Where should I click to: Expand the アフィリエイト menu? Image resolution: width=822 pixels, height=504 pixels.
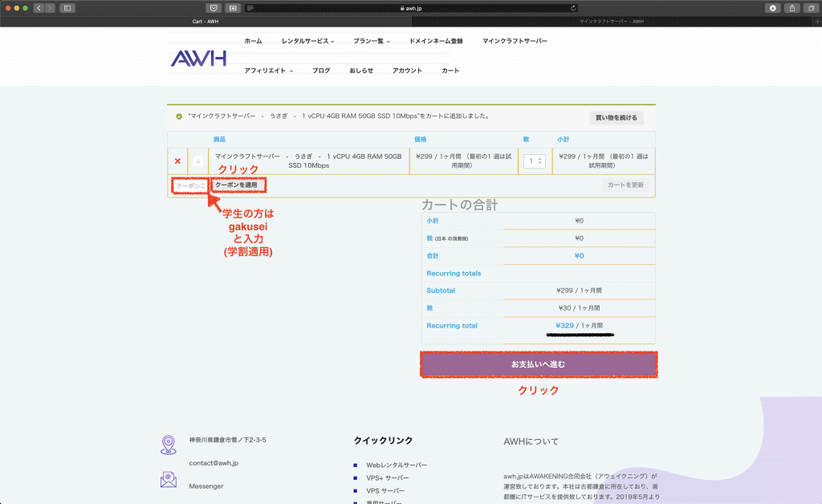(268, 71)
